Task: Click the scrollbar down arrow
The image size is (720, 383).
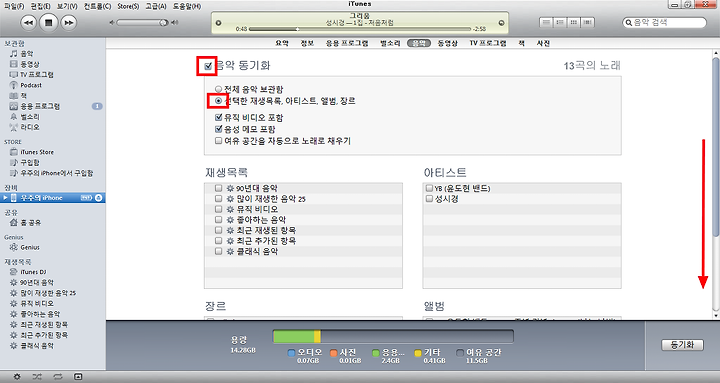Action: [716, 315]
